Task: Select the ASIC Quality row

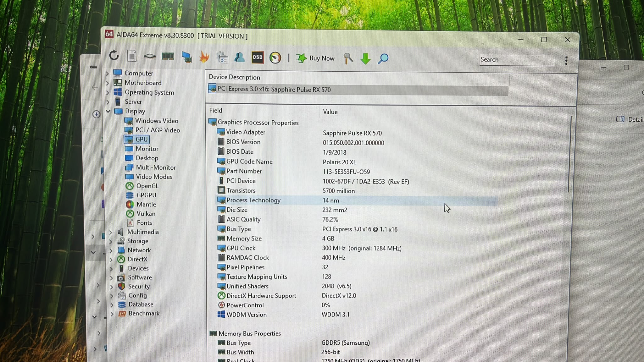Action: coord(357,219)
